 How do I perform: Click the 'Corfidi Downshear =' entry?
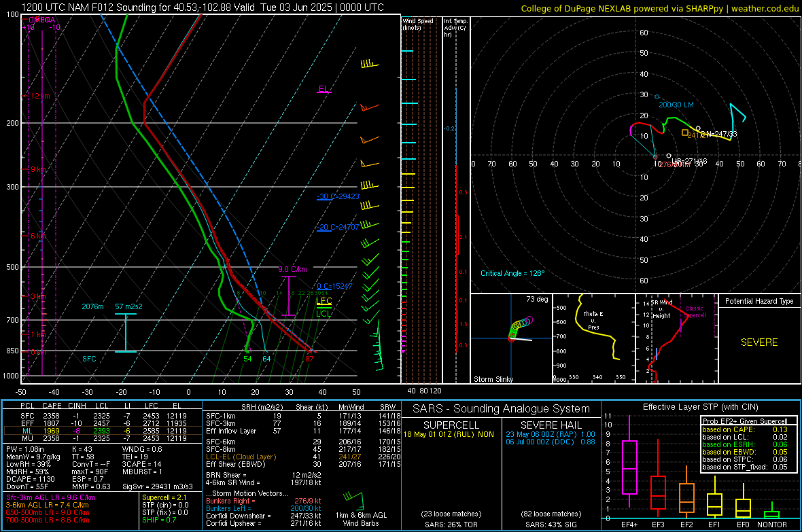pos(264,516)
